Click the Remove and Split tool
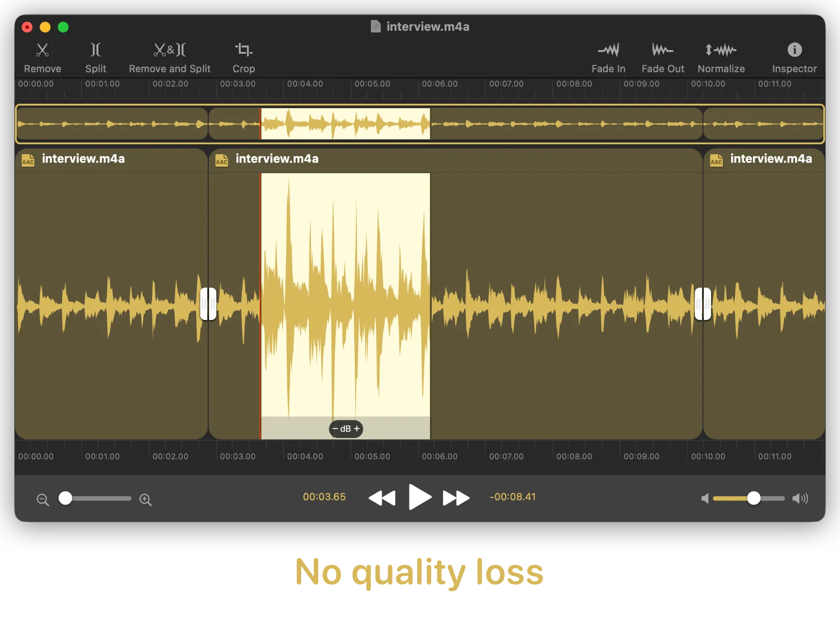Image resolution: width=840 pixels, height=618 pixels. pos(169,57)
